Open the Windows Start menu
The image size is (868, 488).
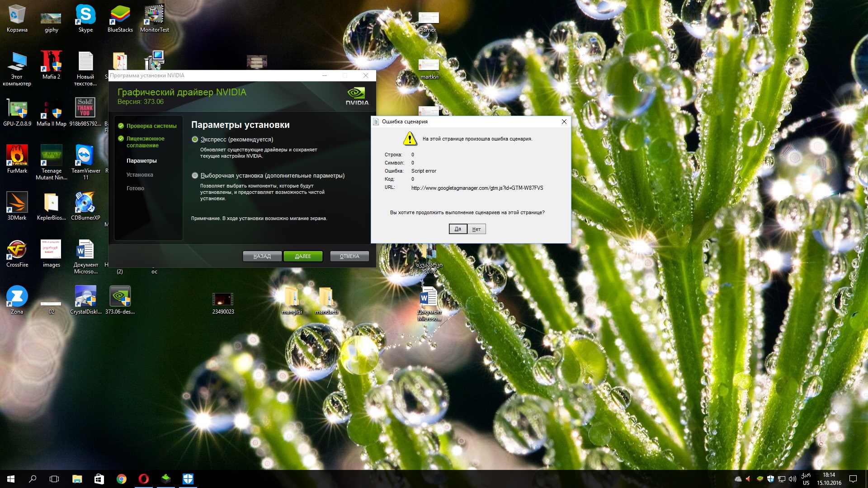(11, 479)
